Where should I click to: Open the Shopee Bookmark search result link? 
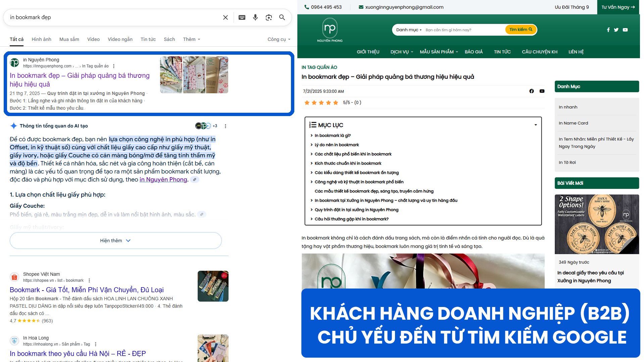[x=87, y=290]
